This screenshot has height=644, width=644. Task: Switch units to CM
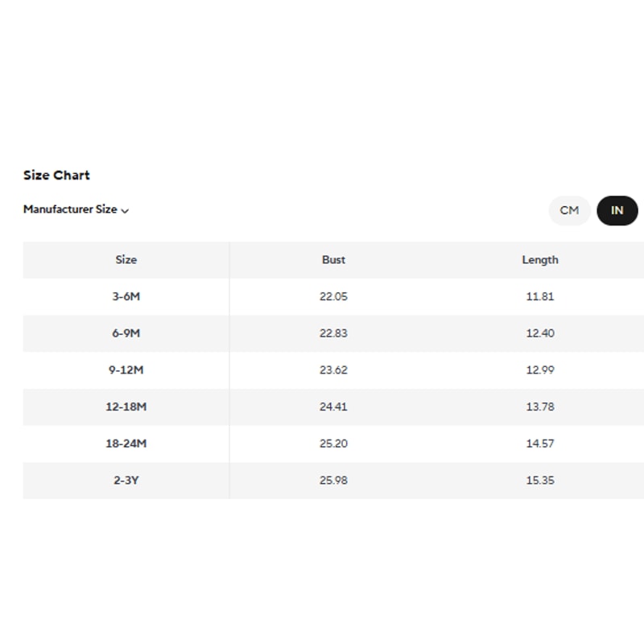click(x=569, y=211)
